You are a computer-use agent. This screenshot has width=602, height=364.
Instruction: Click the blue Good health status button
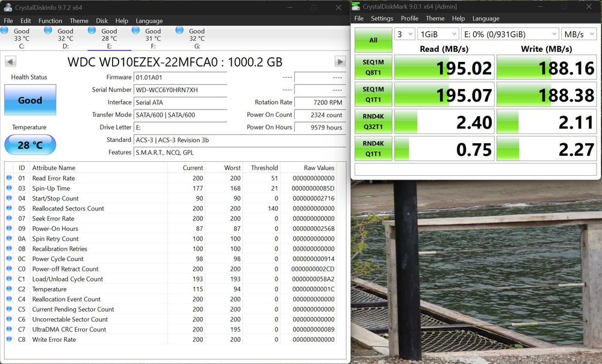30,100
